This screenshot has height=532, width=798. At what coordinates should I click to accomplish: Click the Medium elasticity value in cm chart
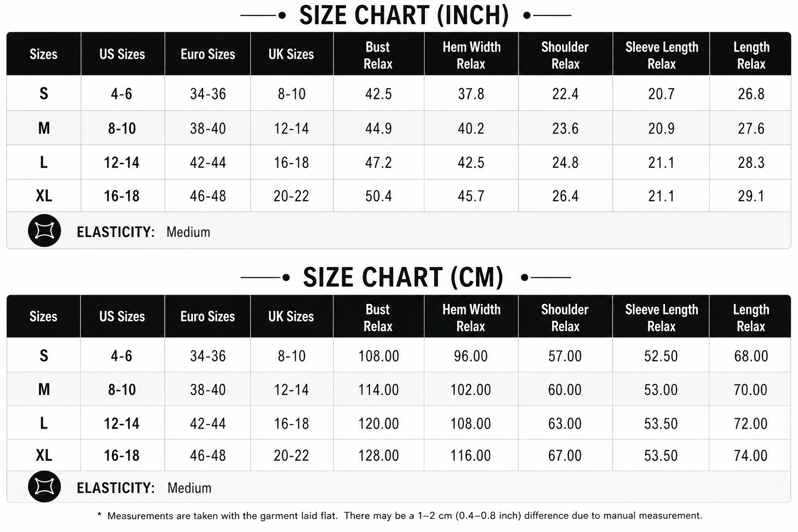pyautogui.click(x=189, y=488)
